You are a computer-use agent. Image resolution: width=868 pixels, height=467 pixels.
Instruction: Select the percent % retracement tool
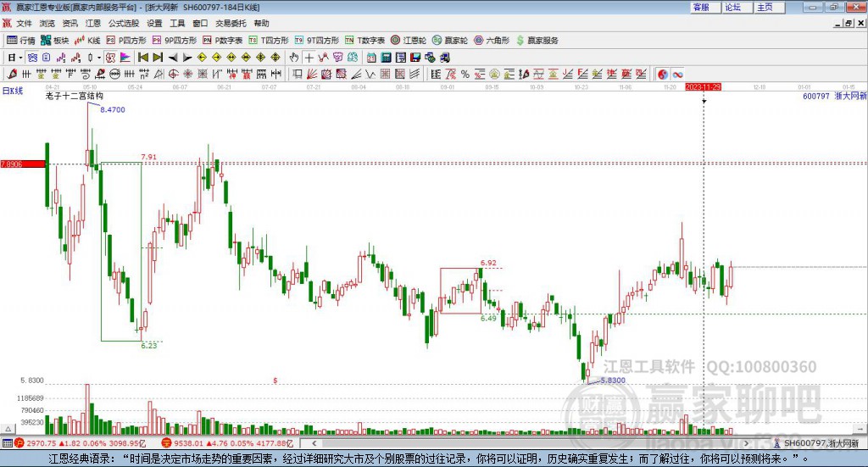pos(465,74)
